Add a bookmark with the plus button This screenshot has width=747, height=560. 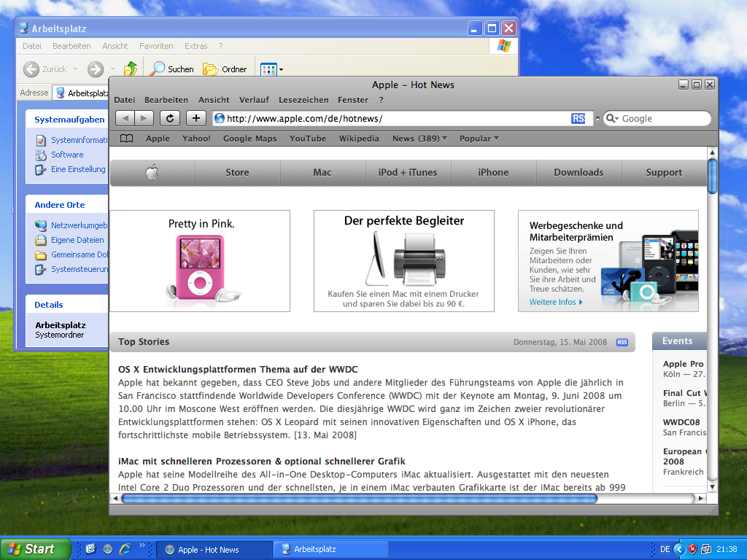pos(196,118)
